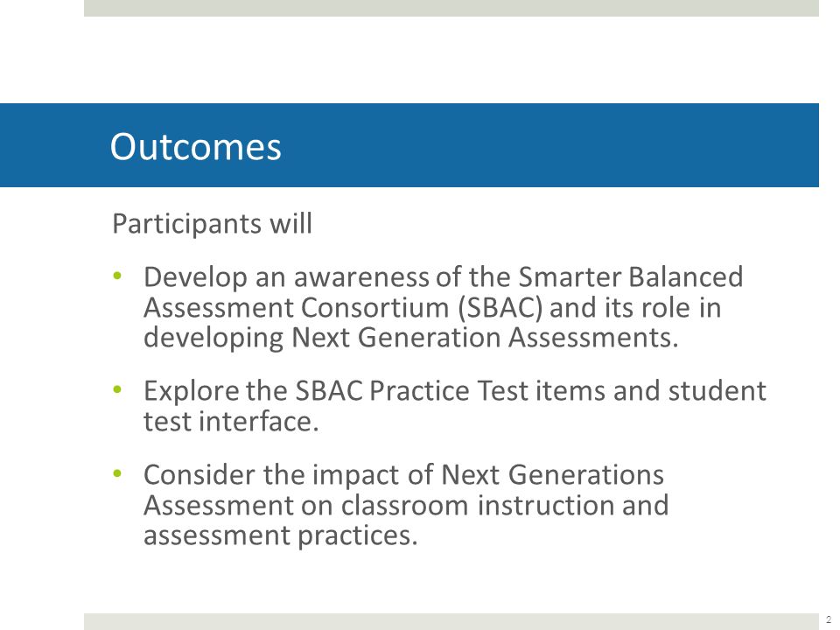Click the word "Develop" in first bullet
The height and width of the screenshot is (630, 840).
[x=195, y=278]
